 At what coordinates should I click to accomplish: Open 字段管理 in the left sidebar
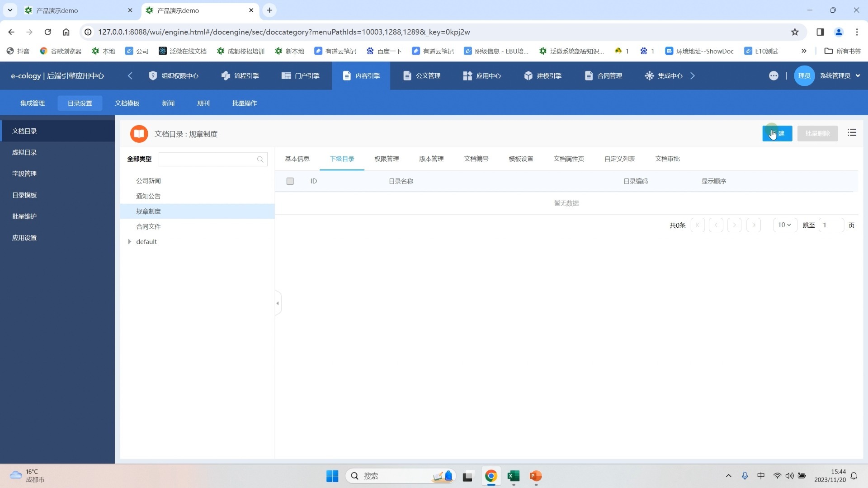(x=57, y=174)
